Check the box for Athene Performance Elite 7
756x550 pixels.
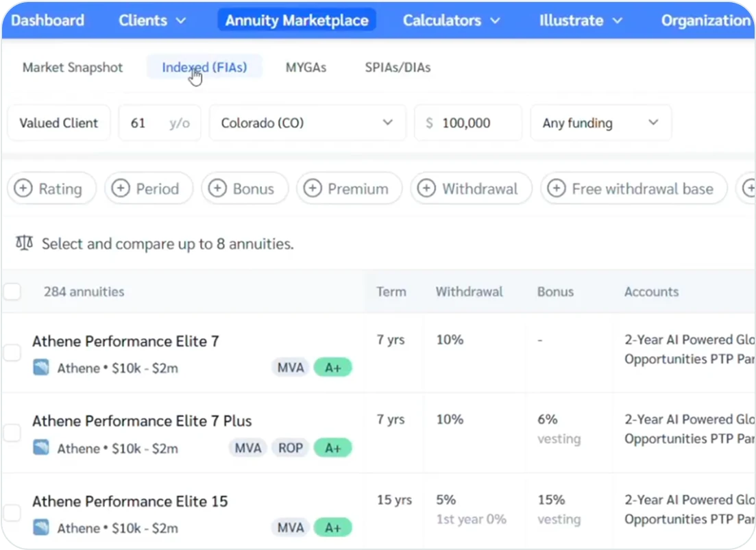pos(11,352)
